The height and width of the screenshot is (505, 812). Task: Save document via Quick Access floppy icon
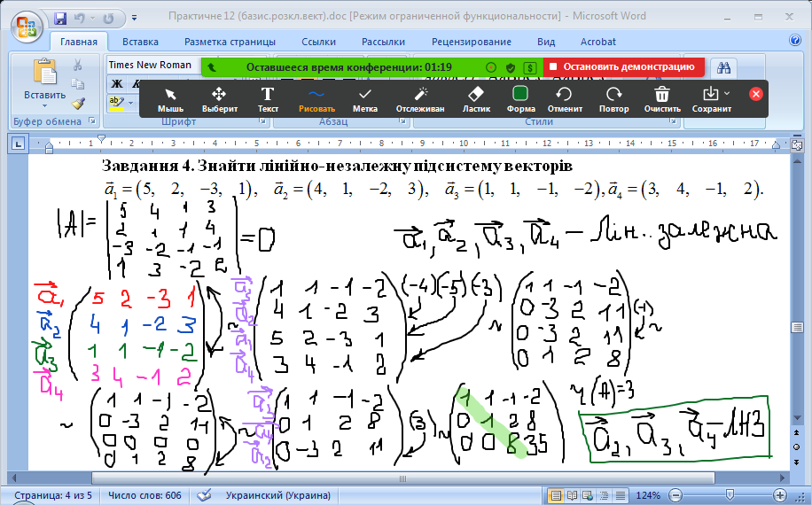pos(60,18)
